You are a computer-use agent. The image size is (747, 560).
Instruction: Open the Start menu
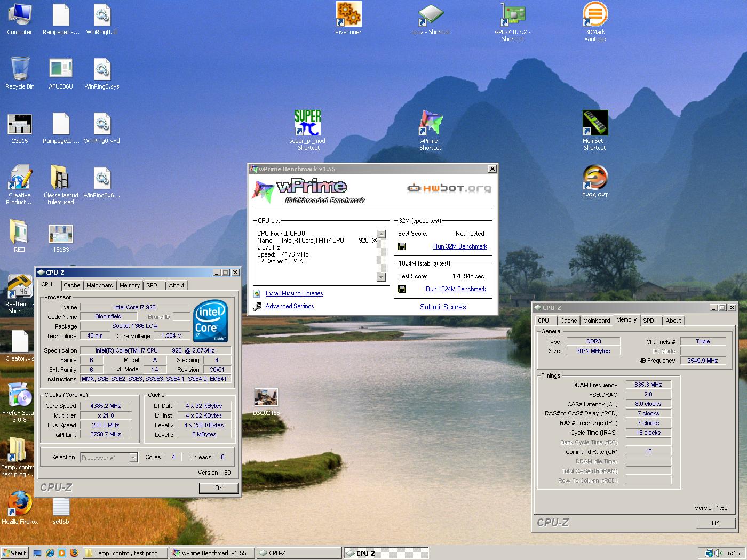coord(14,553)
